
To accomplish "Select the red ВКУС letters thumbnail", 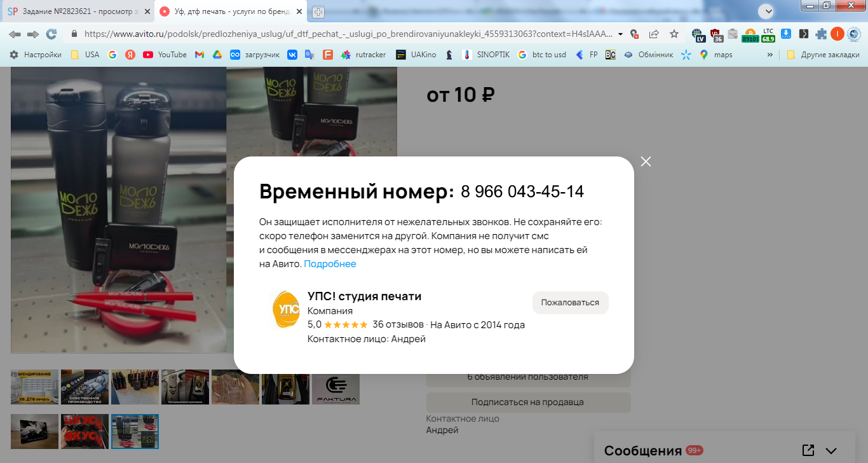I will click(x=85, y=431).
